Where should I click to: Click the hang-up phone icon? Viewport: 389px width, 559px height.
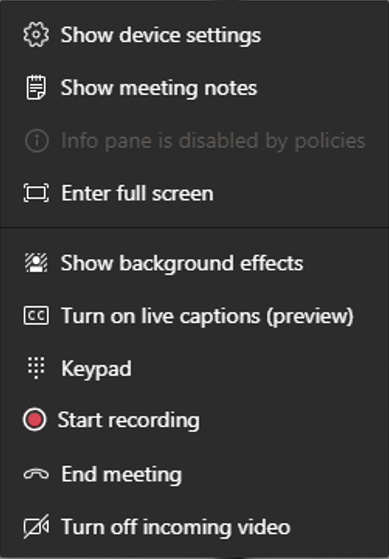(x=36, y=475)
